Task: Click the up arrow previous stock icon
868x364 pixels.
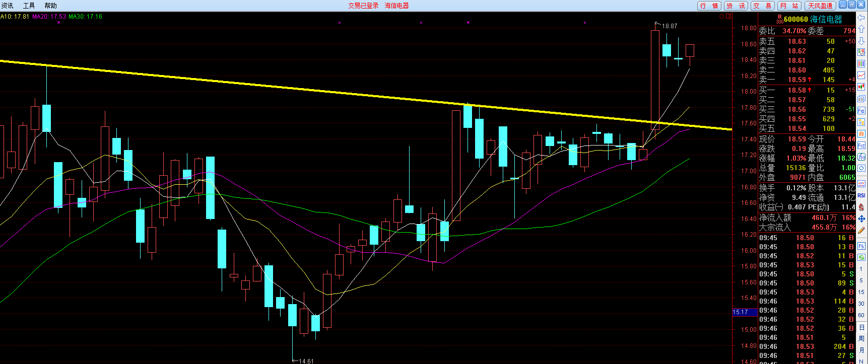Action: coord(861,29)
